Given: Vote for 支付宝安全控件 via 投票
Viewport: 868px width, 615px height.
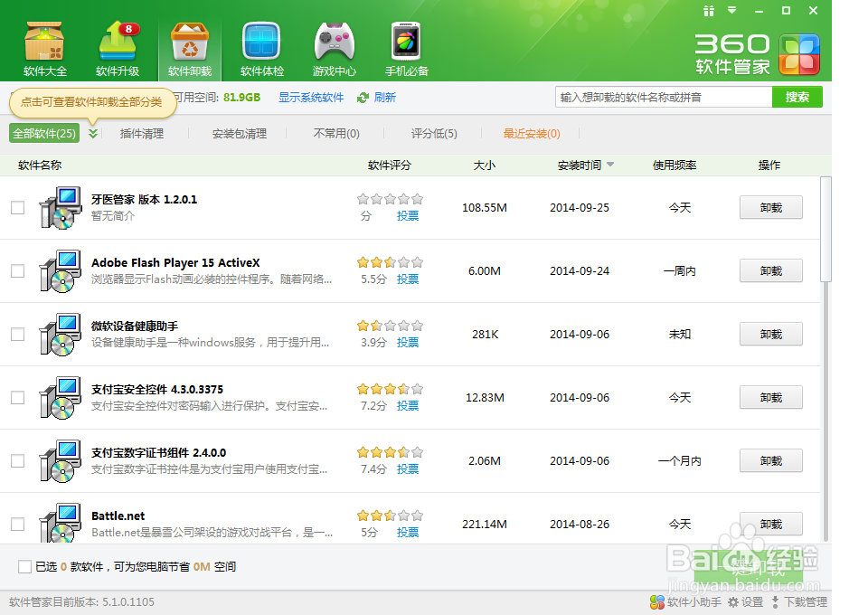Looking at the screenshot, I should point(408,406).
